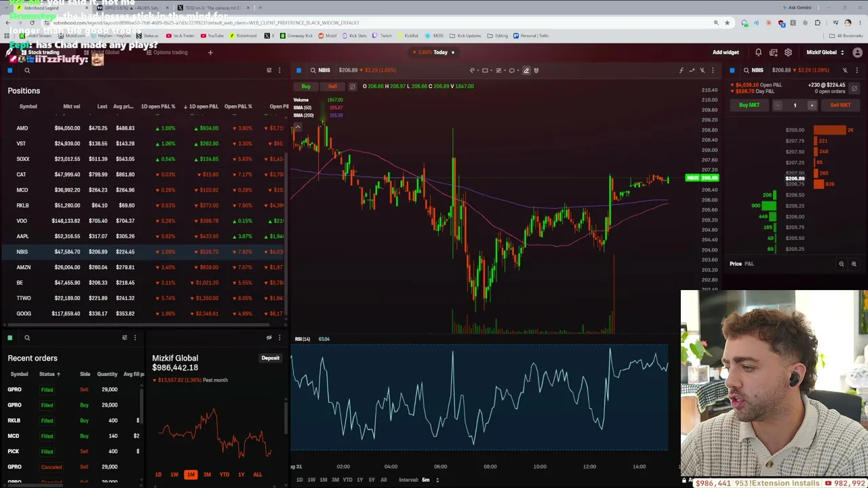Bookmark this page with the star icon
The image size is (868, 488).
point(727,23)
